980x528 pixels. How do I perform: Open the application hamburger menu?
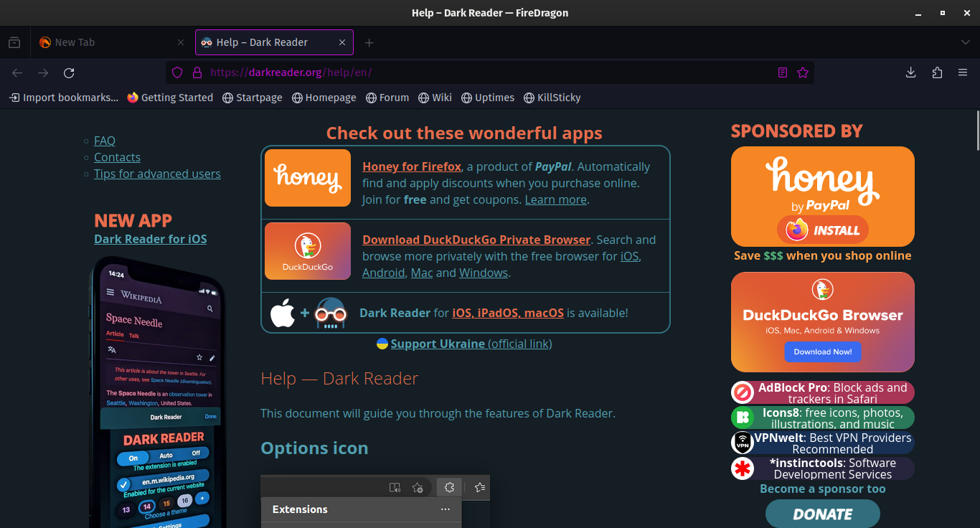963,72
